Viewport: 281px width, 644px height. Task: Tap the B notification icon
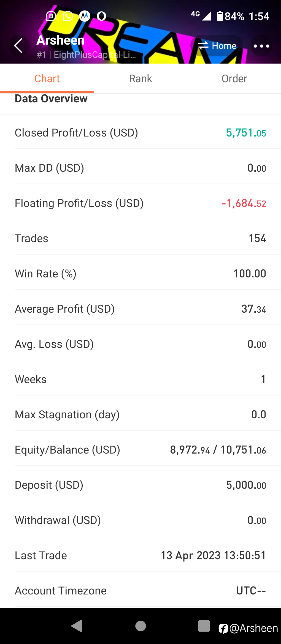(51, 16)
